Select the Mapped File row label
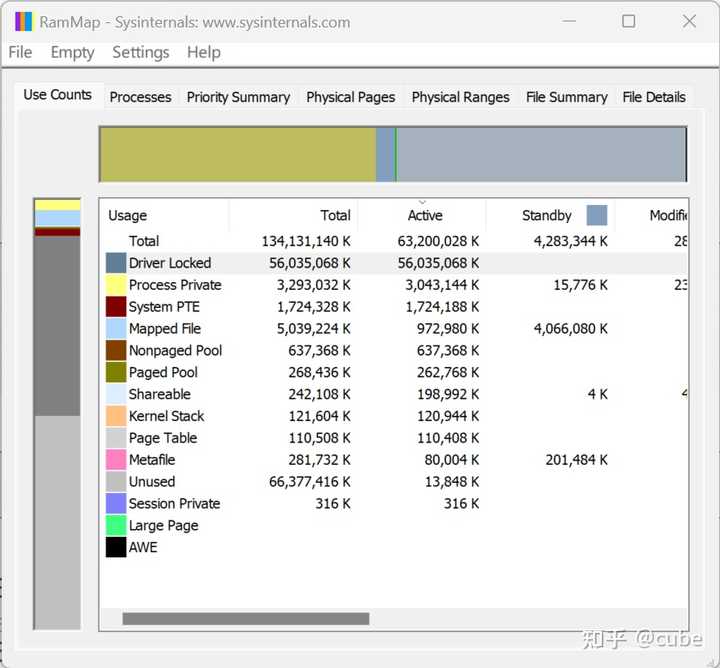 [164, 329]
